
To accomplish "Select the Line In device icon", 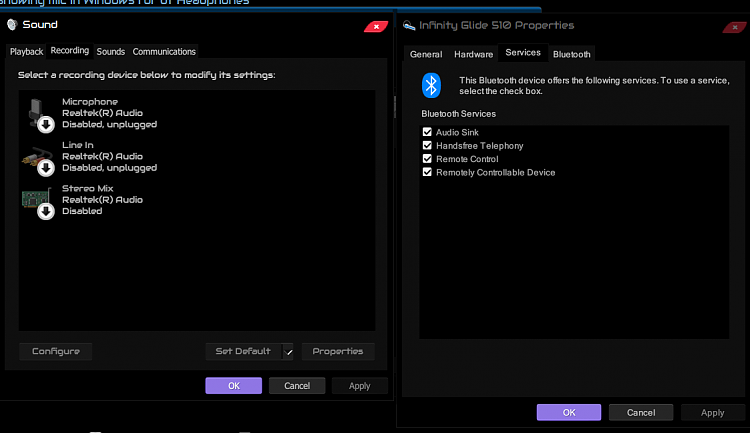I will coord(38,160).
